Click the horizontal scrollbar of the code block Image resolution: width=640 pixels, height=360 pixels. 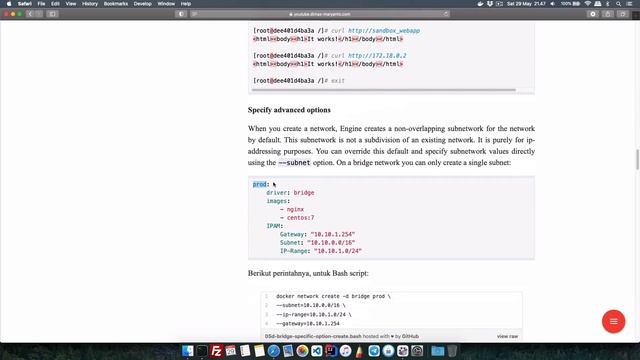tap(384, 90)
